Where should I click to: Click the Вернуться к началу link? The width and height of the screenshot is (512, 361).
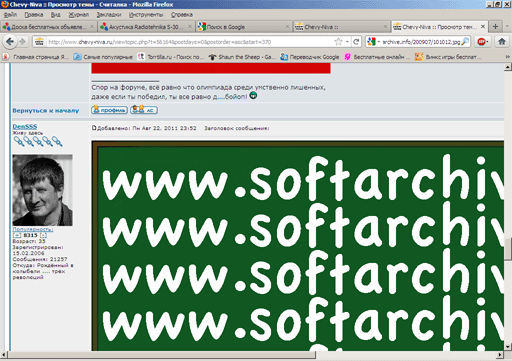[x=46, y=110]
